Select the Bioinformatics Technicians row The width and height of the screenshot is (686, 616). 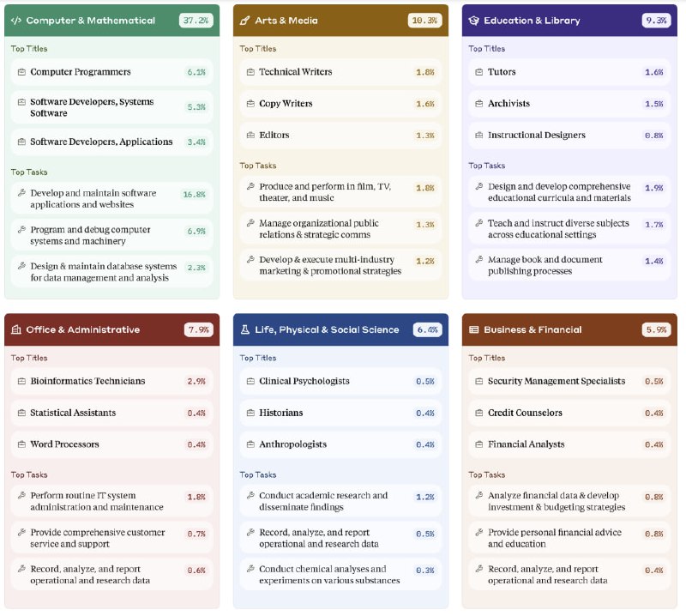point(112,381)
